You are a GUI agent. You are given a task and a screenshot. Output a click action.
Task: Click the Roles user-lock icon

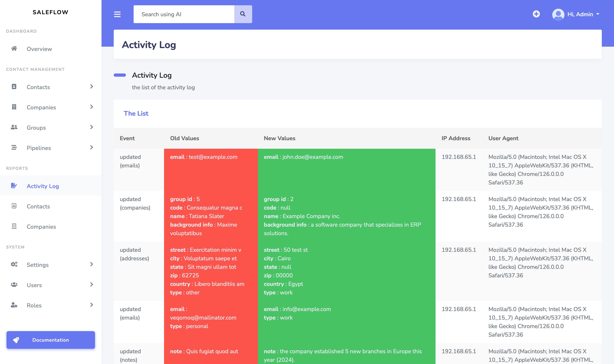pos(14,305)
